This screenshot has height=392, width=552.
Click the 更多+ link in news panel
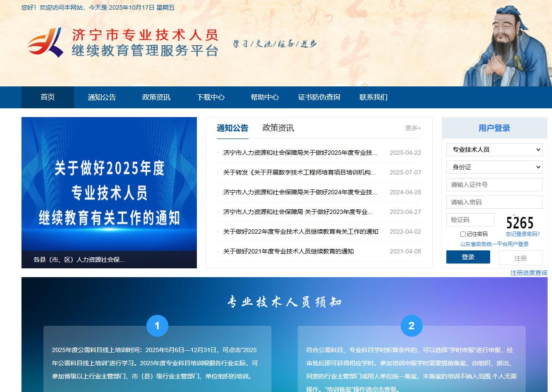(413, 128)
